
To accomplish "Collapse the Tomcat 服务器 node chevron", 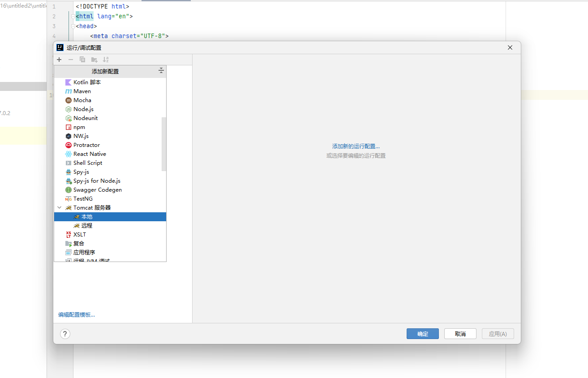I will pos(60,208).
